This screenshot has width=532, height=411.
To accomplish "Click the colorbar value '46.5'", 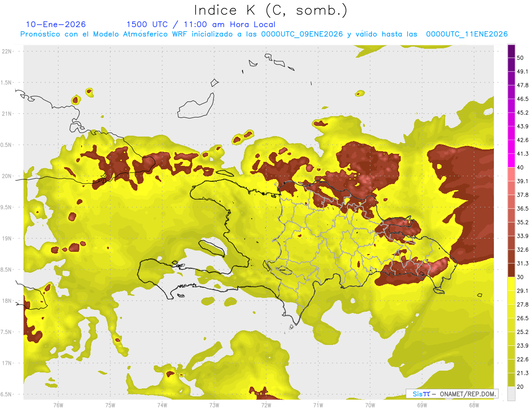I will [x=523, y=99].
